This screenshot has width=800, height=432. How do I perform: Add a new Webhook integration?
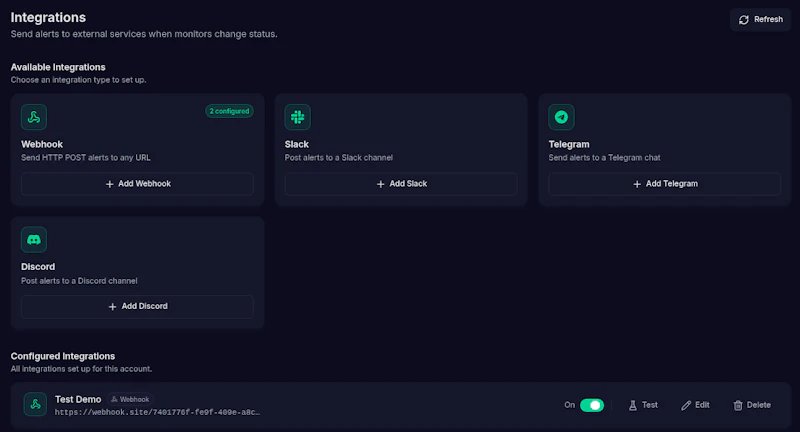[137, 184]
